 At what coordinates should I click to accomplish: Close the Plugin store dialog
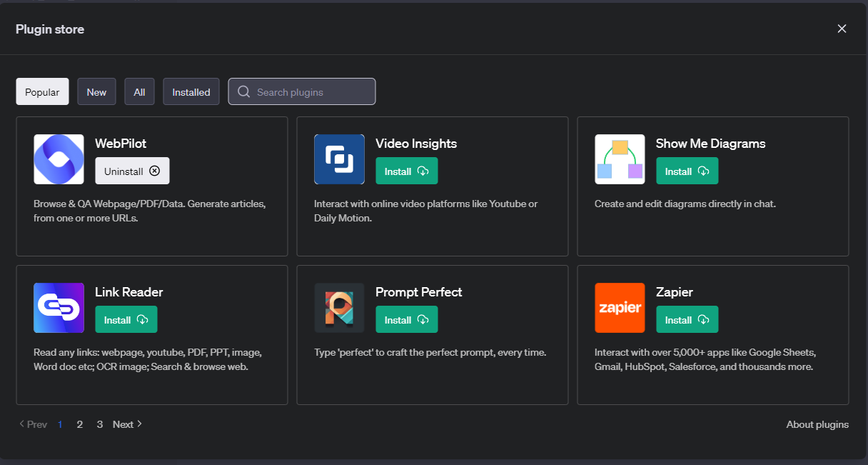pos(842,29)
